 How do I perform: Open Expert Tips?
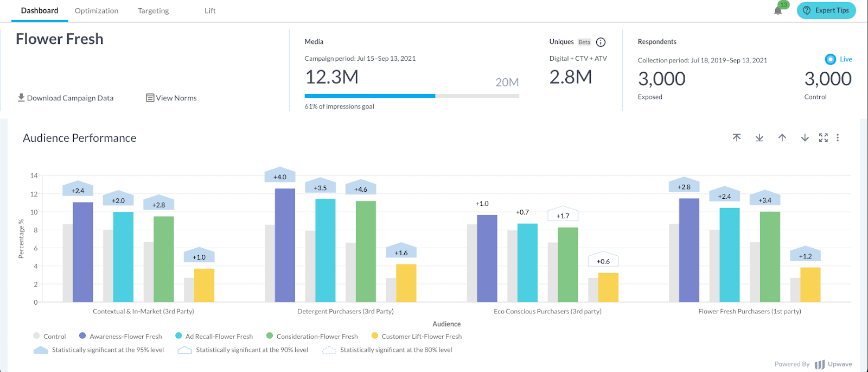click(x=826, y=10)
